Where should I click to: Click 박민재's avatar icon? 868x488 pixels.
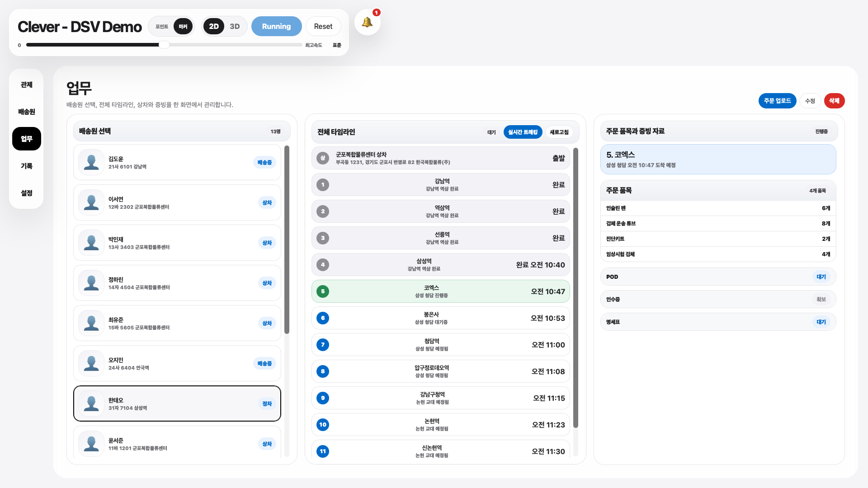coord(91,243)
